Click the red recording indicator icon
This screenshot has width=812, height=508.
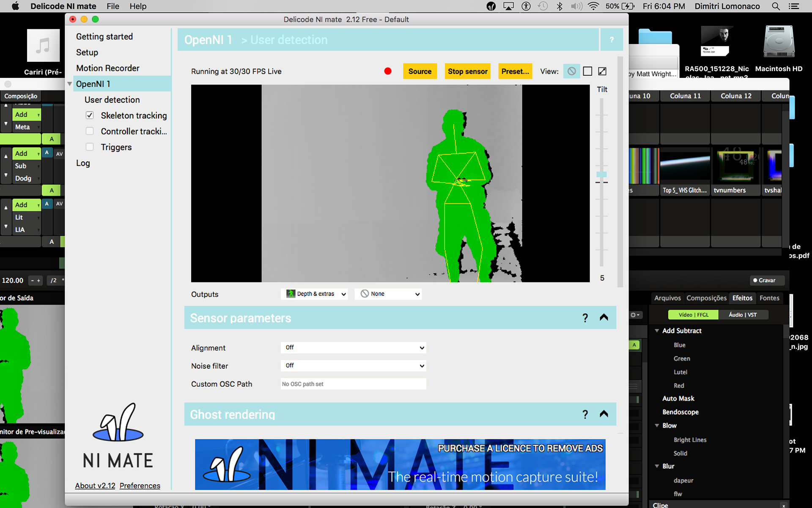coord(387,71)
